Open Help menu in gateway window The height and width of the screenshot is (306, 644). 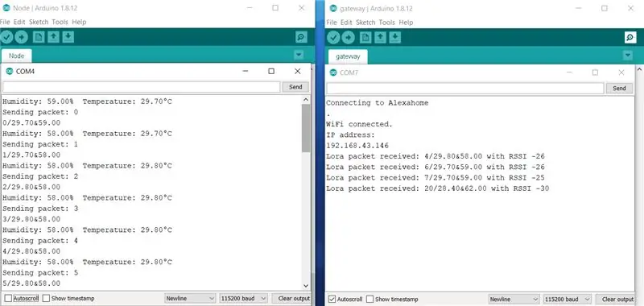click(x=406, y=23)
